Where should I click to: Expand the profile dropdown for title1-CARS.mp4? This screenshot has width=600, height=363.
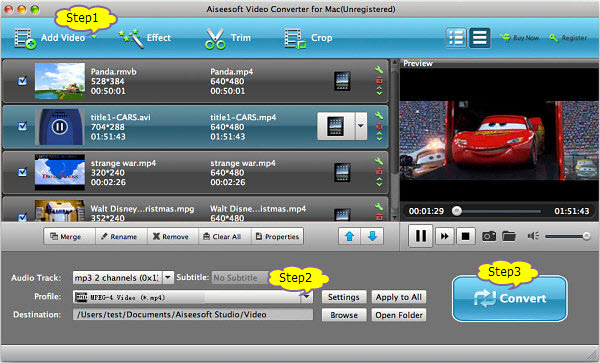point(361,126)
